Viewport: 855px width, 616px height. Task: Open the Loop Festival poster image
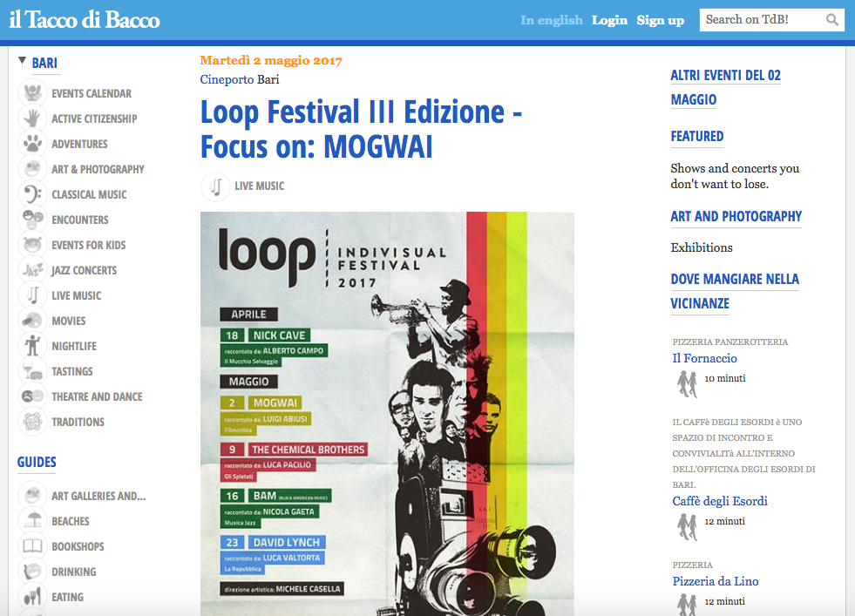(x=387, y=414)
